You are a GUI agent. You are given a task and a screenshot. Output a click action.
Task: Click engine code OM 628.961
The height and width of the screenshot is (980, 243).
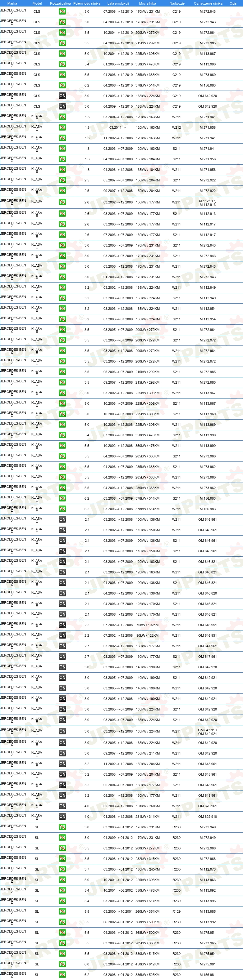208,806
